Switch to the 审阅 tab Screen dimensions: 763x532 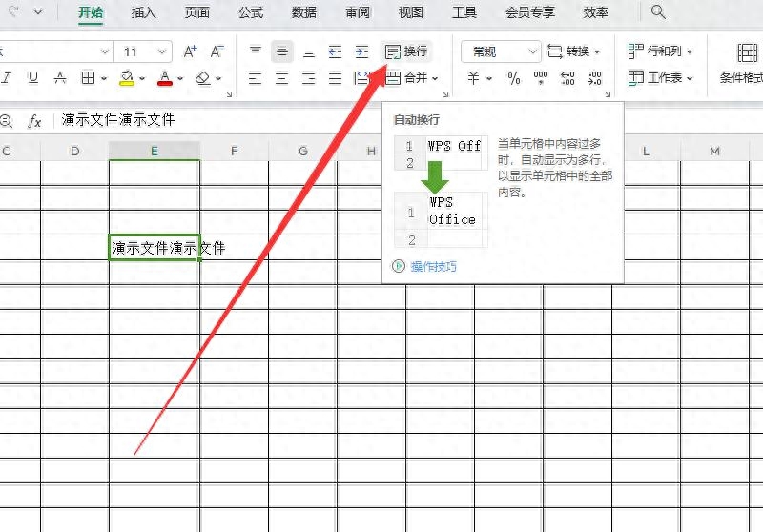click(x=358, y=12)
